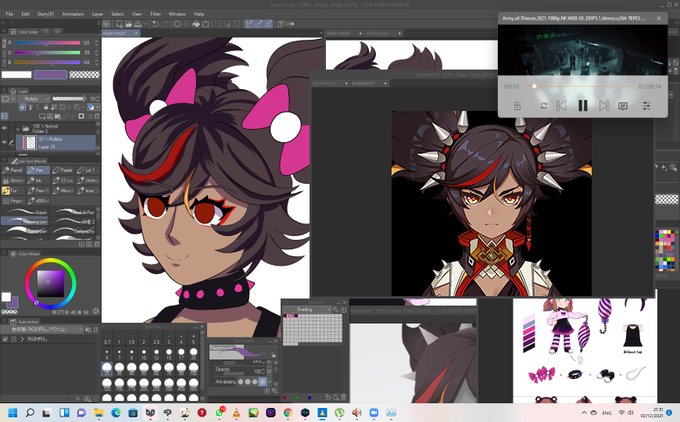The height and width of the screenshot is (422, 680).
Task: Click the Fill toolbar icon
Action: coord(196,24)
